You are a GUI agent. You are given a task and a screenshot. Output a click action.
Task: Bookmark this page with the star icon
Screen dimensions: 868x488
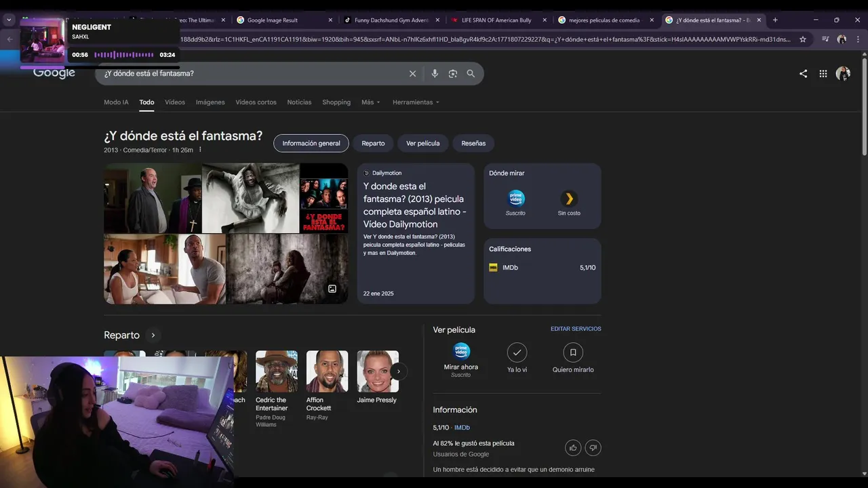point(803,39)
